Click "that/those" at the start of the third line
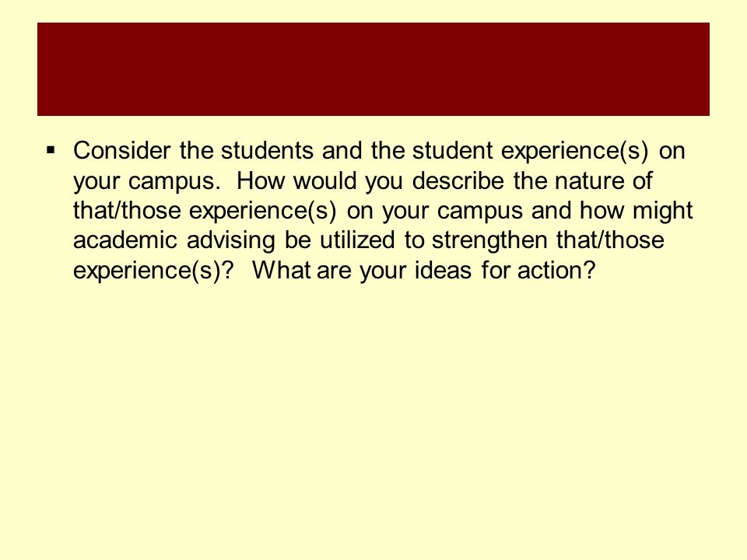Screen dimensions: 747x560 coord(127,211)
